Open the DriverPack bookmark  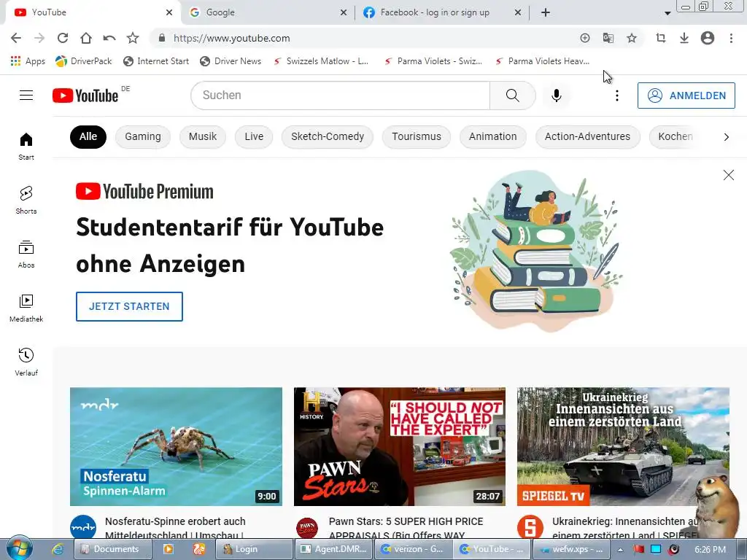coord(83,61)
